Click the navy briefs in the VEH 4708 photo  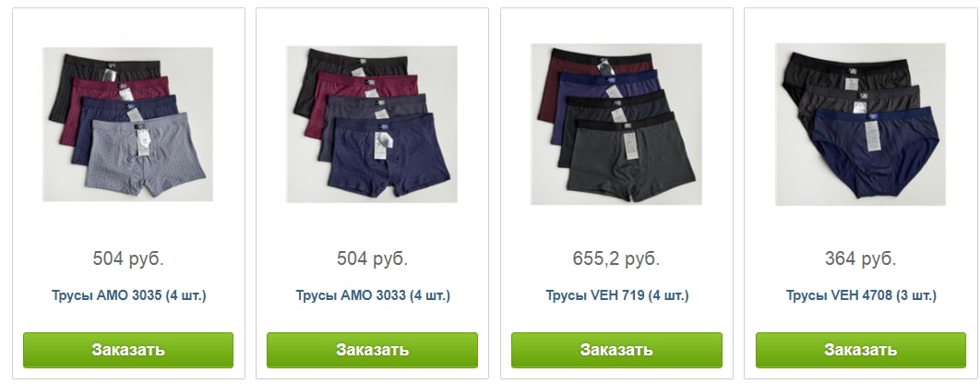(x=875, y=150)
